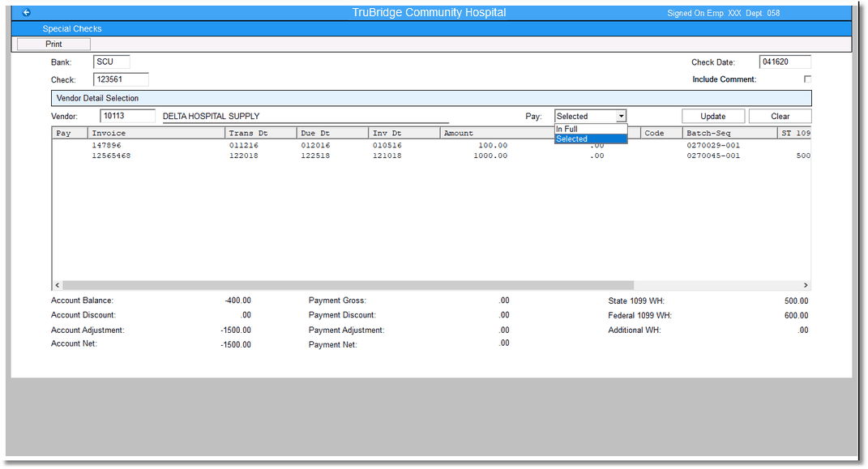Click Federal 1099 WH value 600.00
This screenshot has height=469, width=868.
tap(796, 315)
